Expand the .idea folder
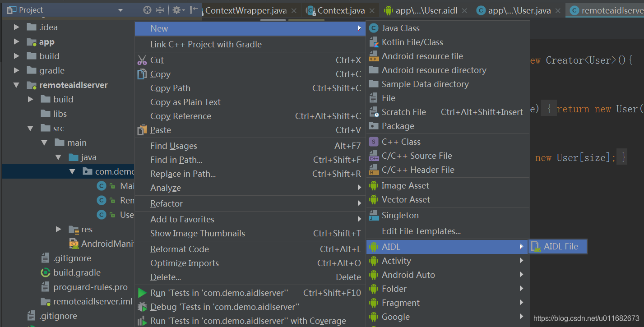The width and height of the screenshot is (644, 327). [17, 27]
